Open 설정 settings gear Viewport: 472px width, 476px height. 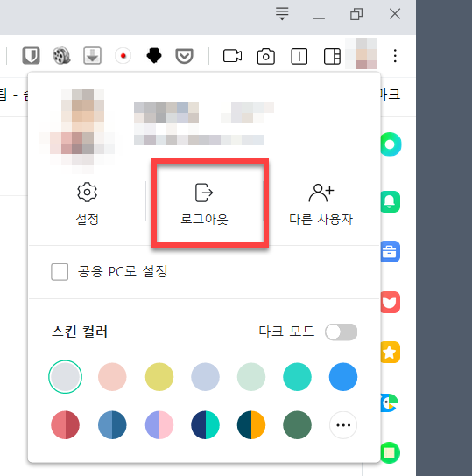[x=88, y=203]
